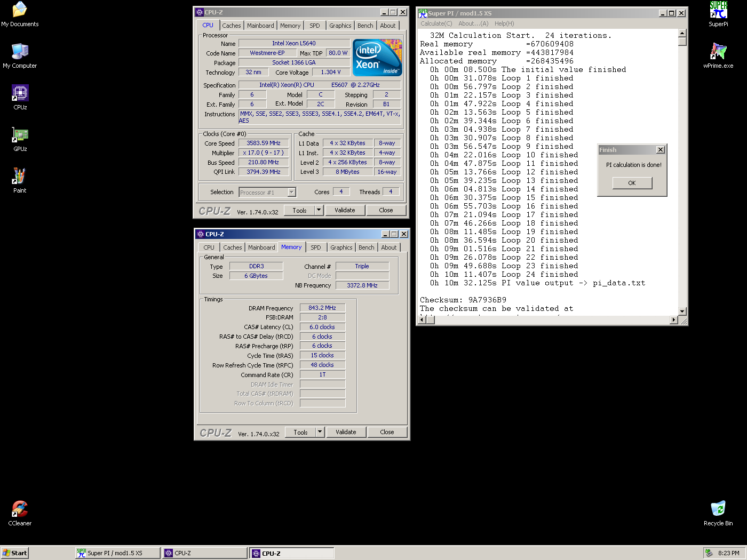Click the Checksum: 9A7936B9 line
This screenshot has height=560, width=747.
pos(463,300)
